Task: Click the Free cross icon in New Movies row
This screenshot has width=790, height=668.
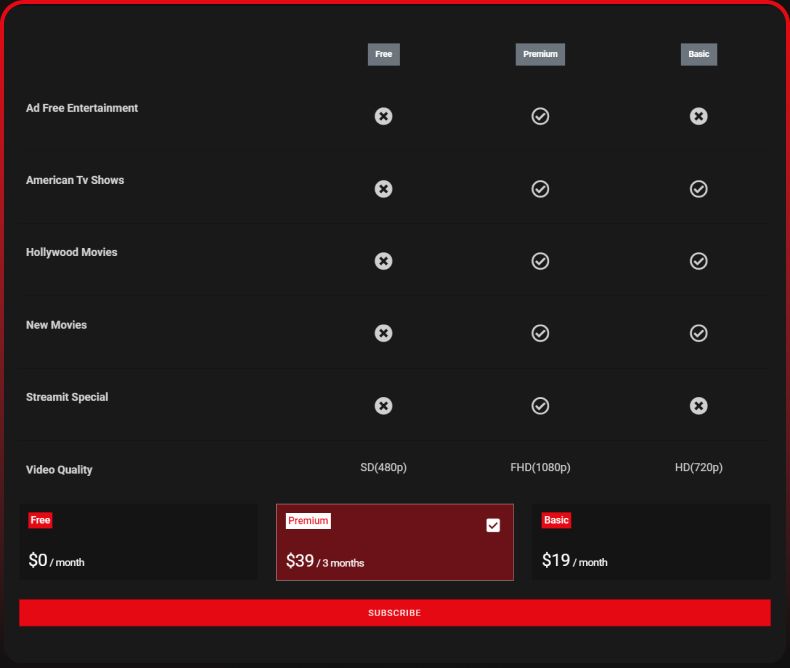Action: click(x=383, y=333)
